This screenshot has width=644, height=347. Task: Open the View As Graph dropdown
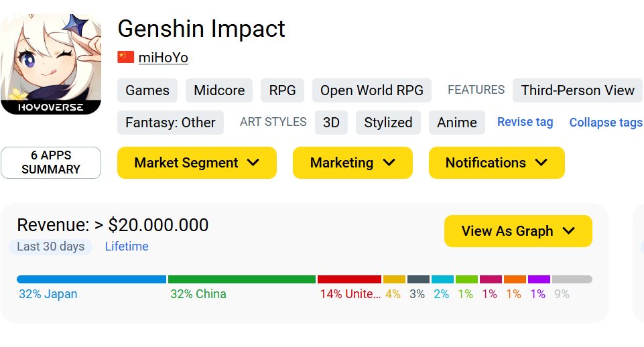(x=518, y=231)
